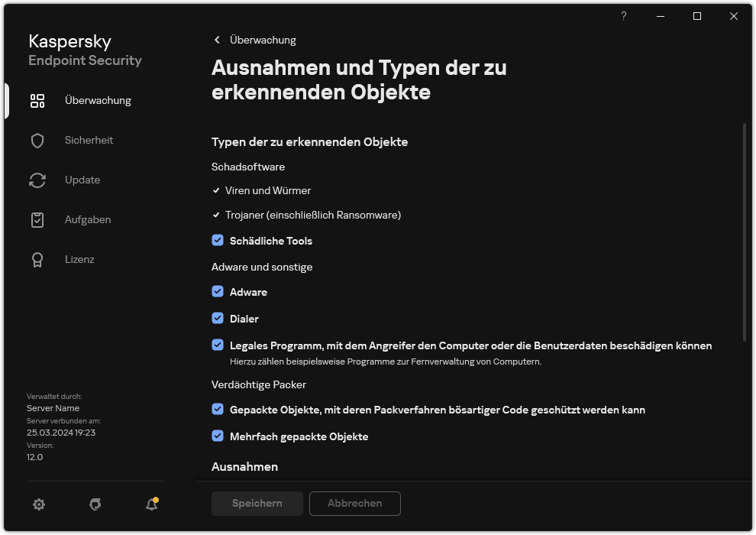Screen dimensions: 756x535
Task: Open the Aufgaben section
Action: tap(88, 219)
